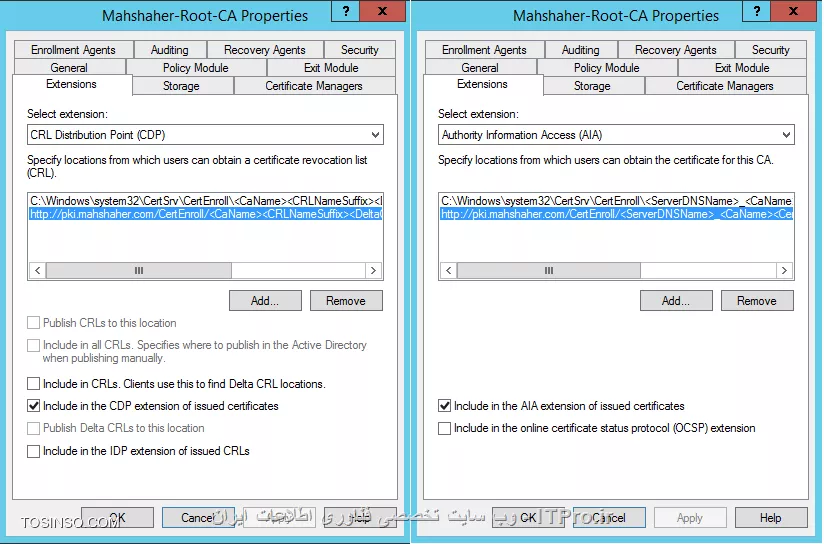Click the horizontal scrollbar thumb in CDP list
824x544 pixels.
tap(139, 270)
